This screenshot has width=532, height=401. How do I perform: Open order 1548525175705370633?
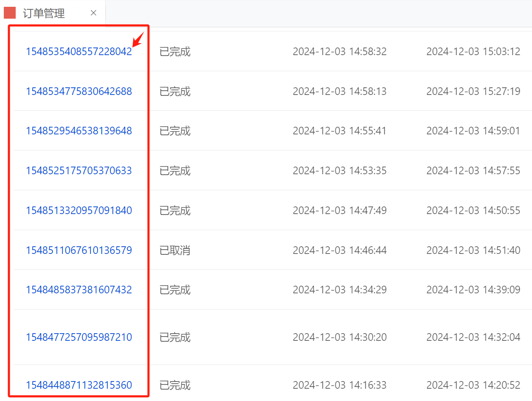[79, 171]
